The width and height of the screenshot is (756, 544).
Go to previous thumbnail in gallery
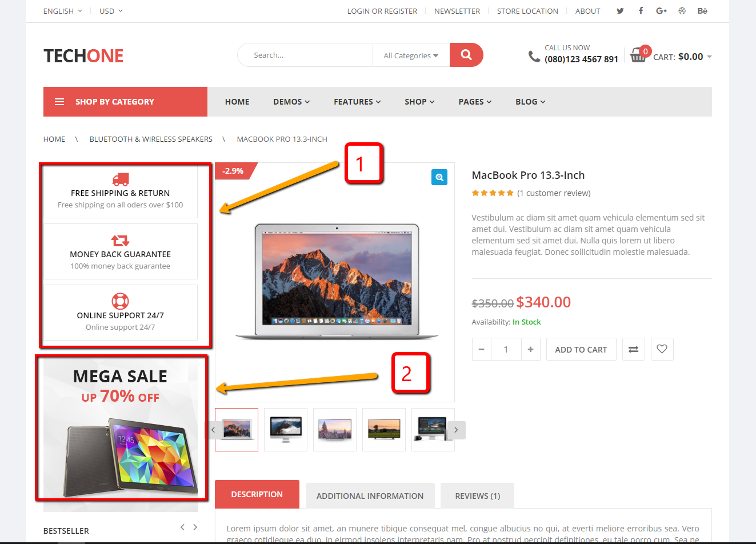tap(213, 430)
